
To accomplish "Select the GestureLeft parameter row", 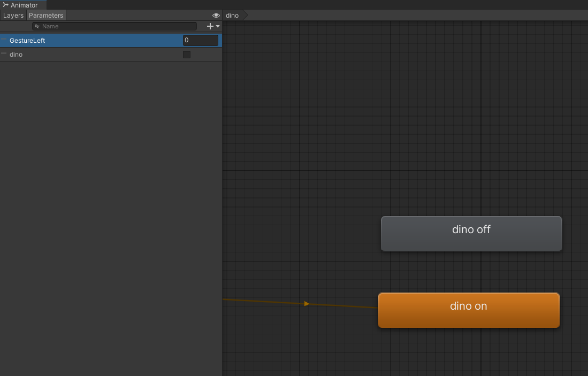I will pyautogui.click(x=111, y=41).
